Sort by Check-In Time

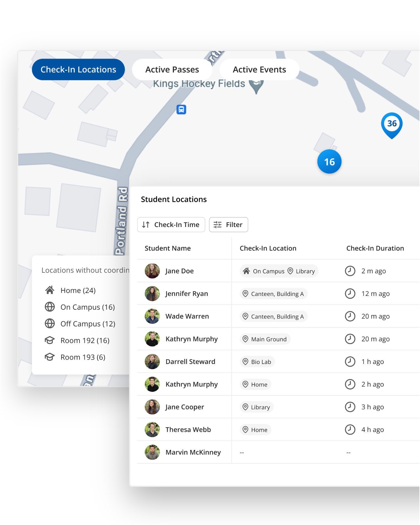point(171,225)
